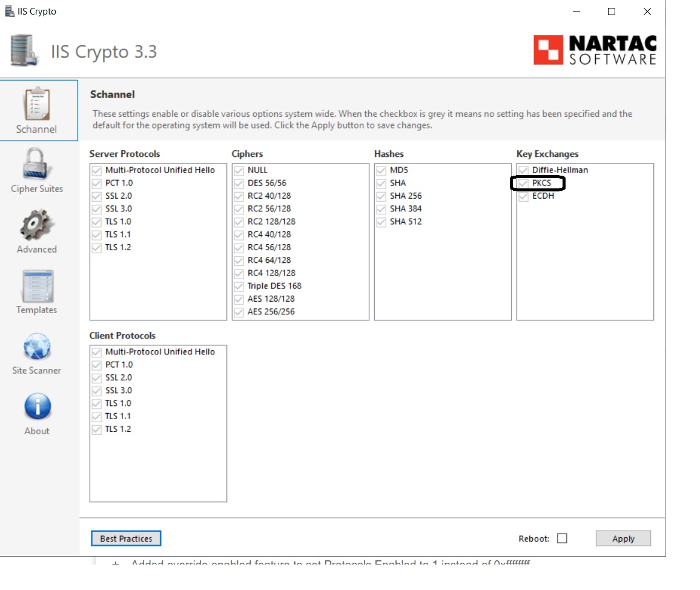Toggle the RC4 64/128 cipher checkbox
Screen dimensions: 700x590
239,261
